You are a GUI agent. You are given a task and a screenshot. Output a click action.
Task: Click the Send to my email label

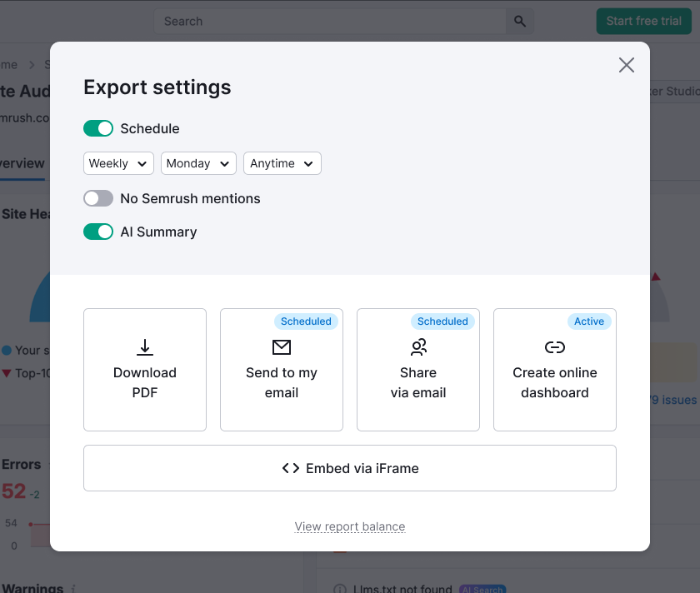point(282,382)
